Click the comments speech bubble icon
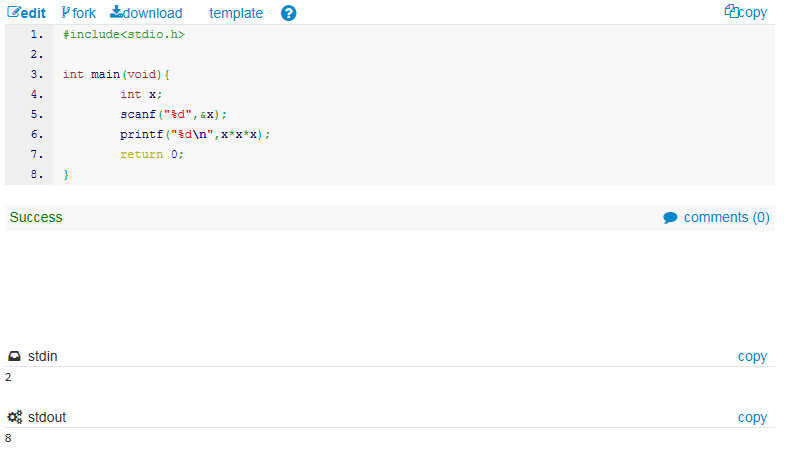This screenshot has height=450, width=800. coord(670,217)
